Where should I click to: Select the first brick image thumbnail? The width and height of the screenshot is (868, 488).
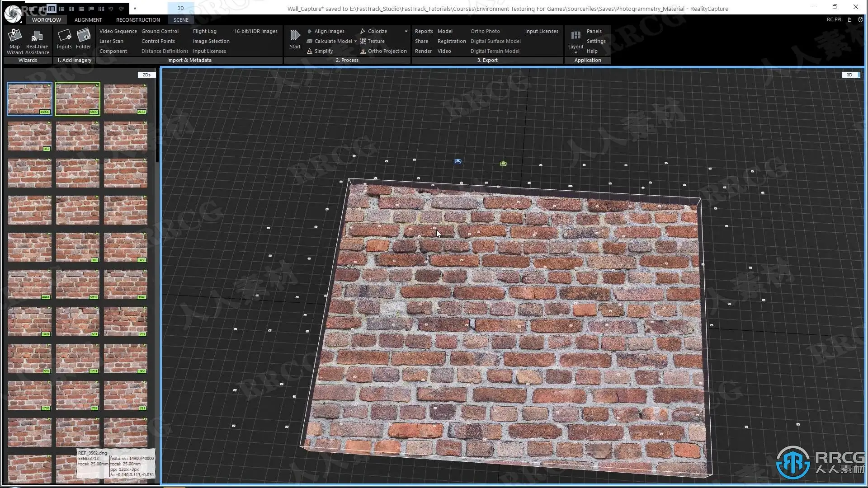click(30, 99)
